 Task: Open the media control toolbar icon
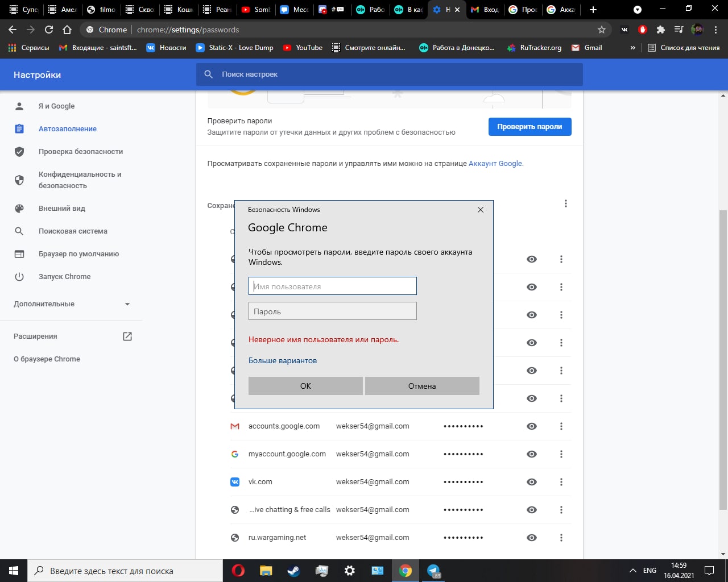[679, 30]
